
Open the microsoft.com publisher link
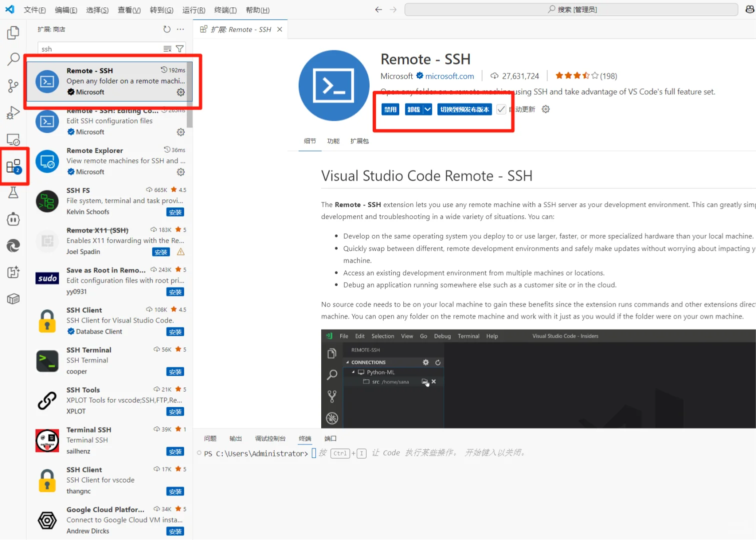[449, 75]
